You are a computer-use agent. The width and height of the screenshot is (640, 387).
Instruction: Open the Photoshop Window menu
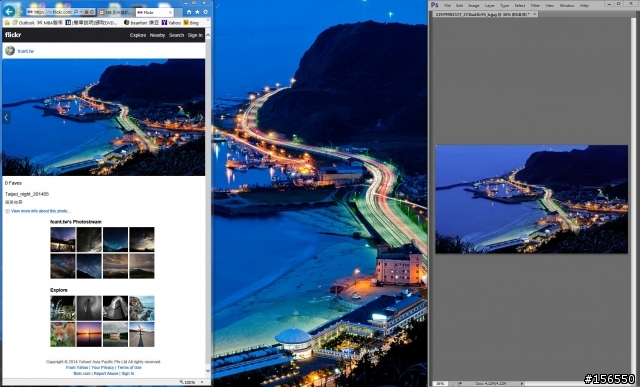pos(567,6)
